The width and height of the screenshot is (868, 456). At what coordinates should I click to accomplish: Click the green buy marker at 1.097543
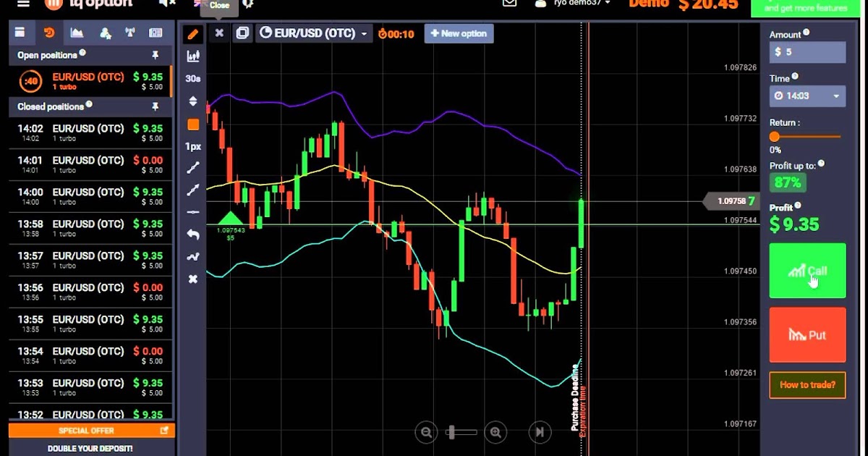[230, 218]
